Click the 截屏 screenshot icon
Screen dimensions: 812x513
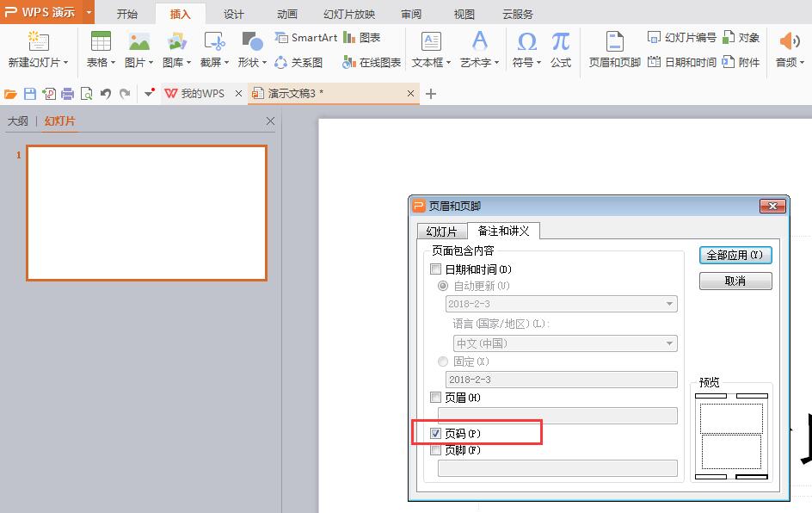click(214, 41)
